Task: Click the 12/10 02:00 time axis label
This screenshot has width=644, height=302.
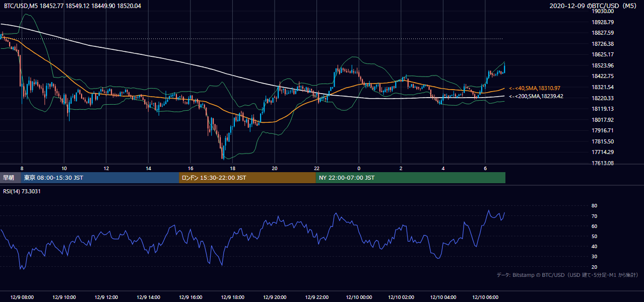Action: click(x=401, y=297)
